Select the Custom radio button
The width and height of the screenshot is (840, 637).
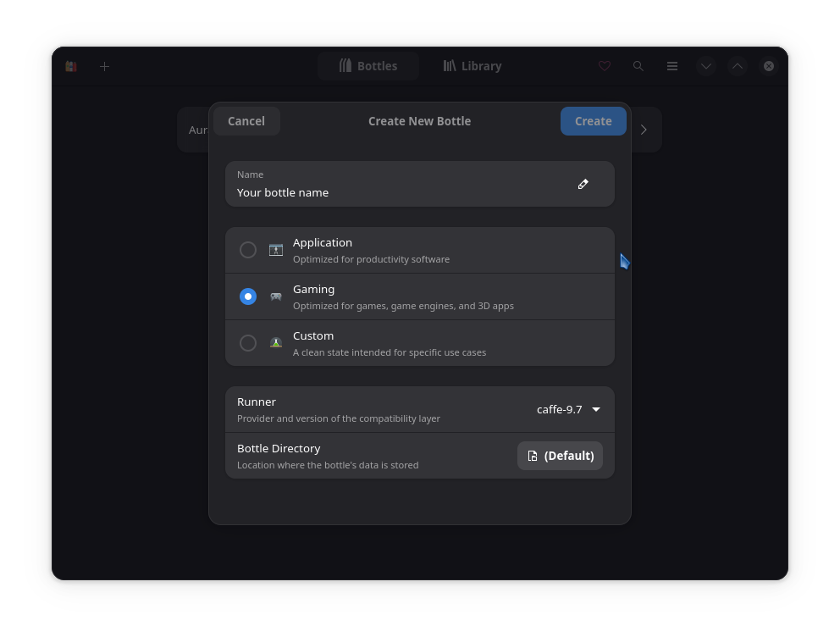tap(248, 343)
